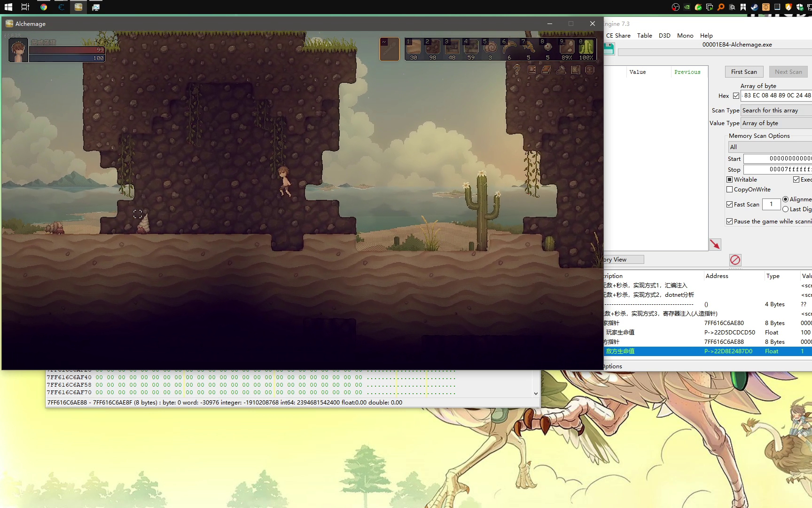
Task: Open the Scan Type dropdown
Action: point(776,110)
